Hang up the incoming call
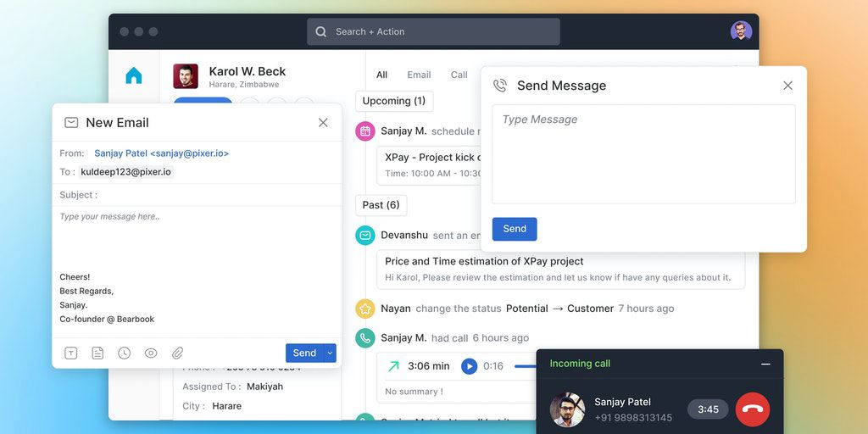Image resolution: width=868 pixels, height=434 pixels. [x=753, y=409]
